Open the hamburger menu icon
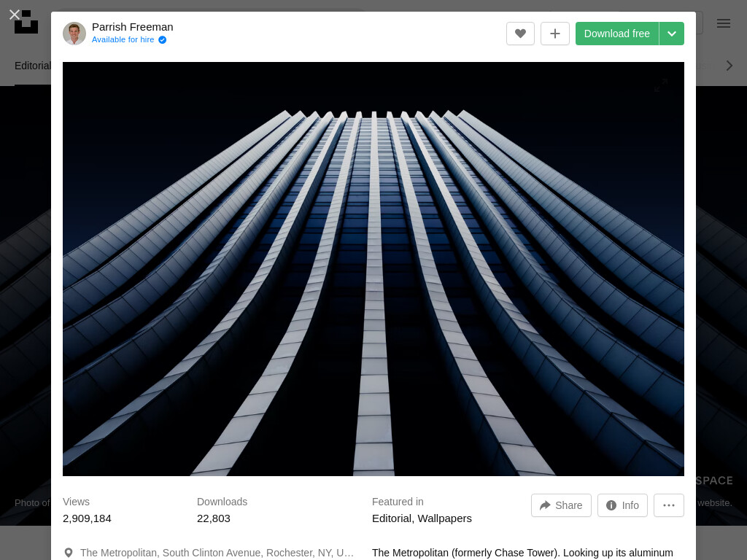747x560 pixels. click(x=724, y=23)
